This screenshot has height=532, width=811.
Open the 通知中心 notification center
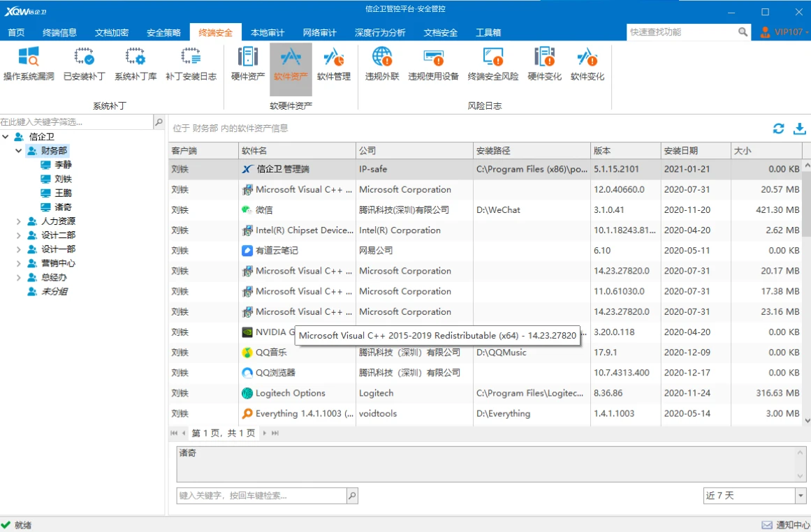coord(785,525)
